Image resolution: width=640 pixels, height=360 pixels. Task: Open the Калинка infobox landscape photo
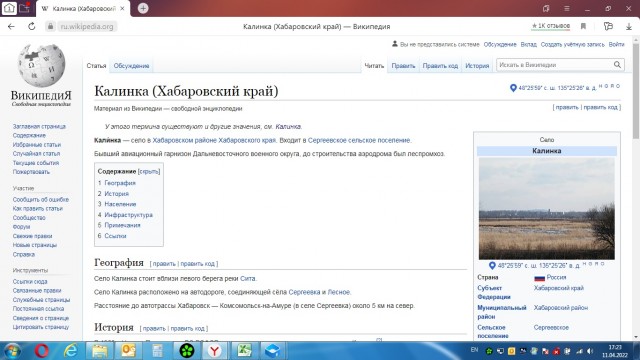pos(547,209)
